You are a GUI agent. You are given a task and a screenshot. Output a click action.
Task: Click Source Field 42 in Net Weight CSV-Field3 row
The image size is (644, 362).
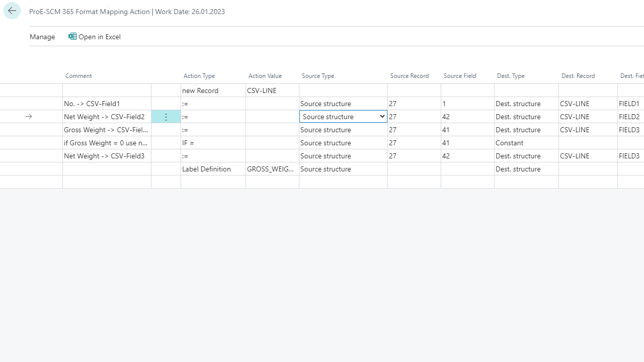(x=467, y=156)
